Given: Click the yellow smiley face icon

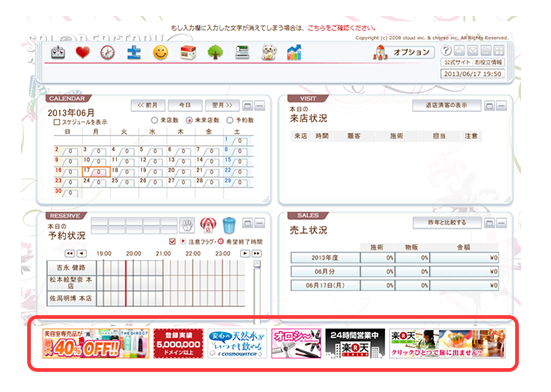Looking at the screenshot, I should click(x=161, y=53).
